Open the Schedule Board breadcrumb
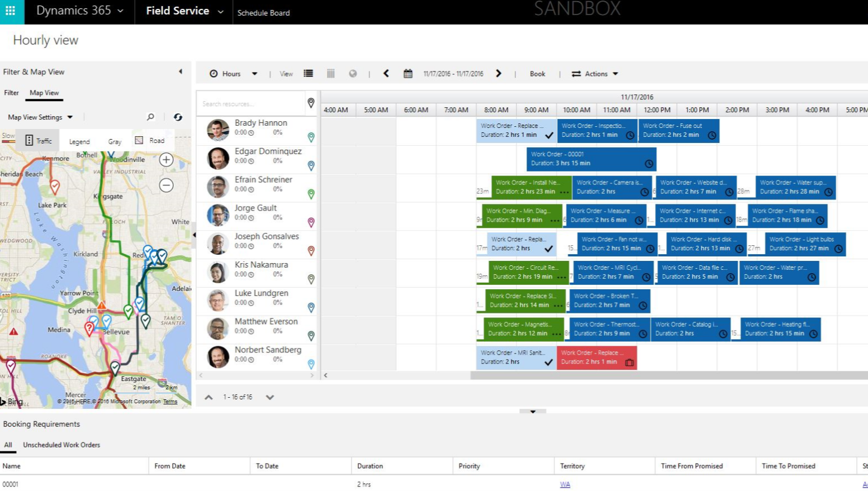The height and width of the screenshot is (491, 868). [x=263, y=13]
